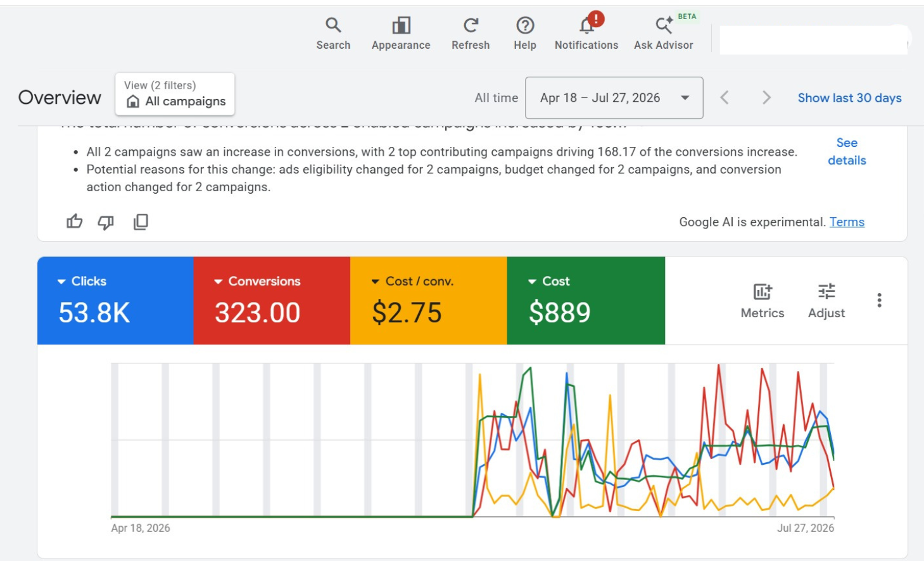Open the Google AI Terms link
This screenshot has width=924, height=561.
click(847, 222)
